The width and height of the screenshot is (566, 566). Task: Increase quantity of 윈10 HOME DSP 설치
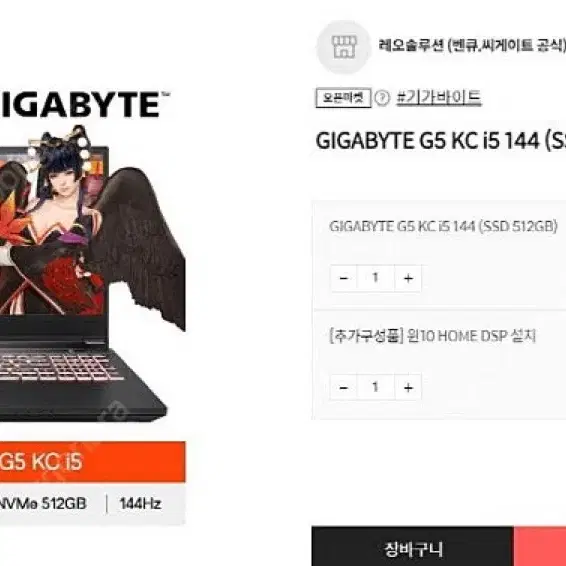[408, 388]
